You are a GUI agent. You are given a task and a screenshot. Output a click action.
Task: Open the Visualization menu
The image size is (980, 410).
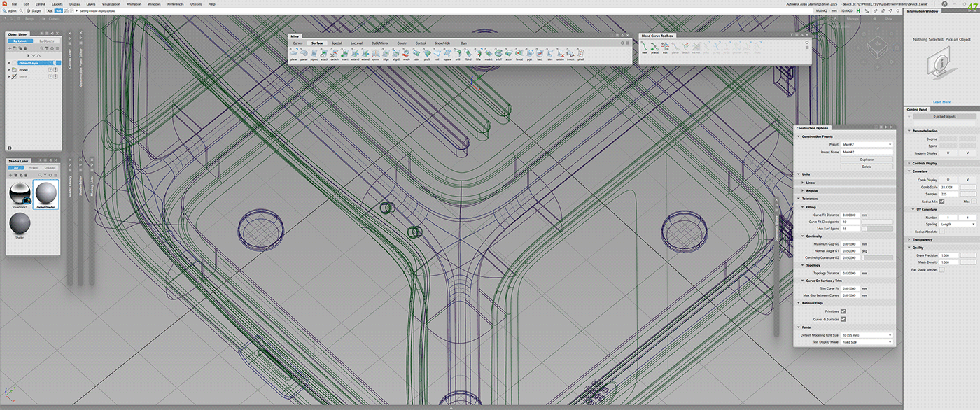click(x=113, y=3)
